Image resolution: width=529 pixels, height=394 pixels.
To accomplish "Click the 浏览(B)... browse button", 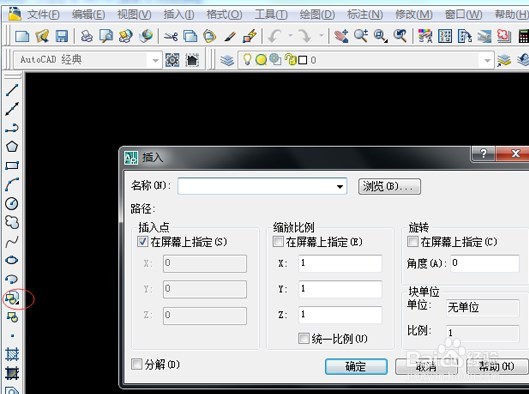I will click(x=389, y=187).
